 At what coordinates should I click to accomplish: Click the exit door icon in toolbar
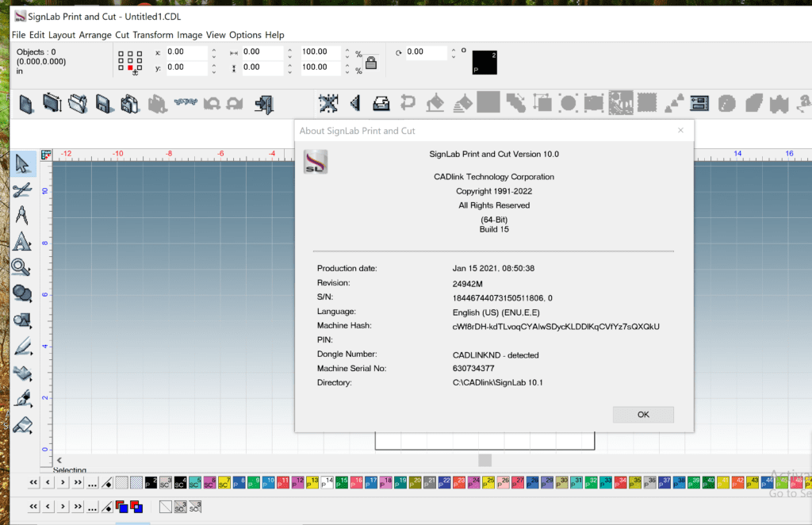pyautogui.click(x=264, y=103)
